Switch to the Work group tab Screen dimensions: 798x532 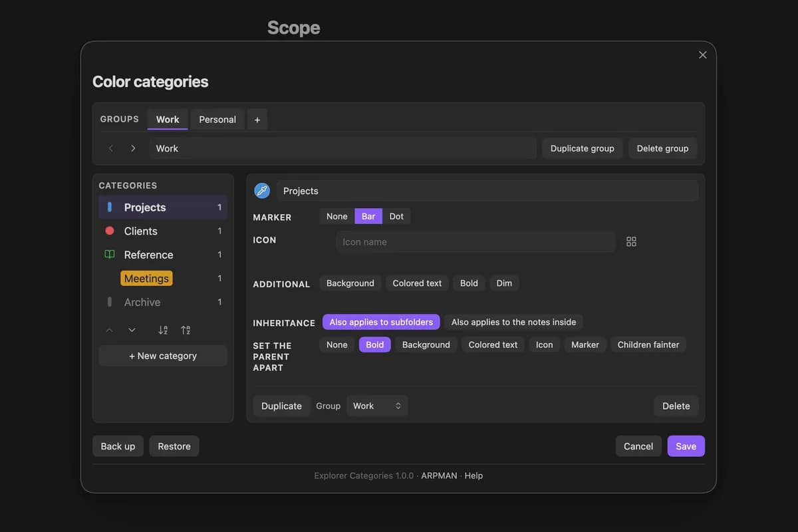click(168, 120)
